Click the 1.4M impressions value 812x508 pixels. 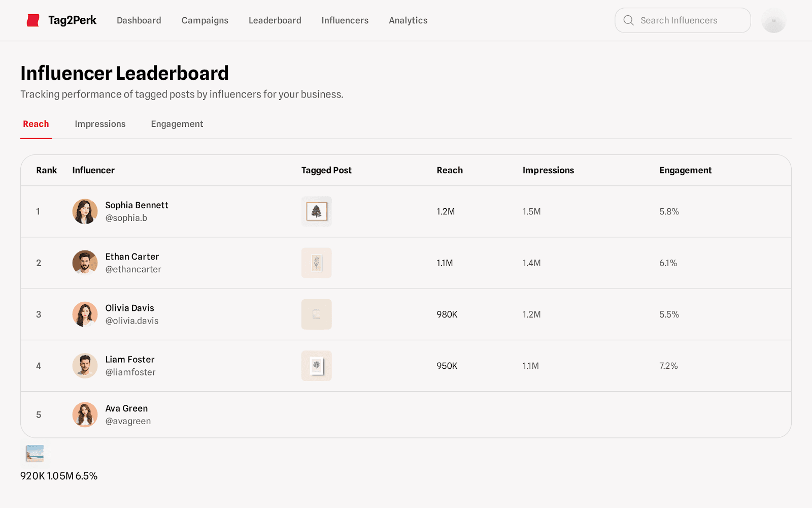click(532, 263)
